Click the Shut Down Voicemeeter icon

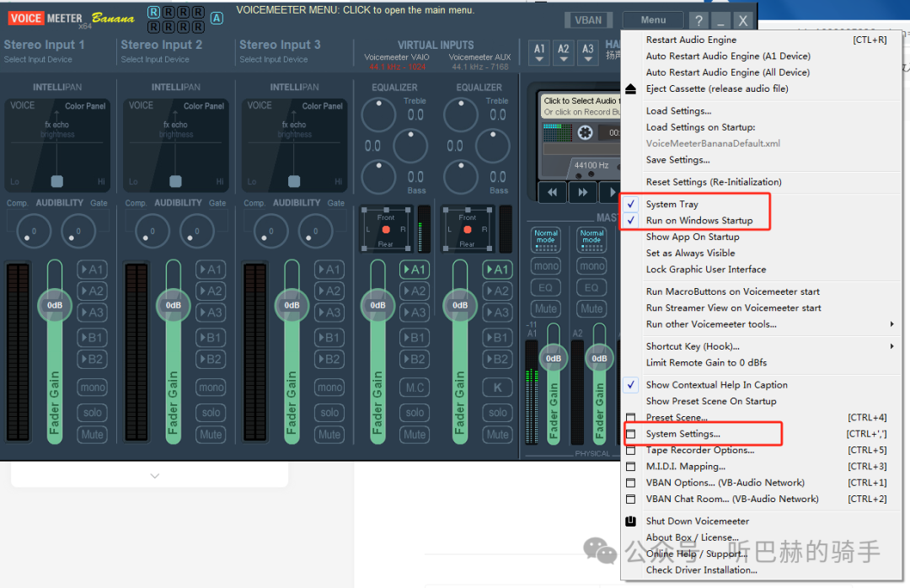630,521
